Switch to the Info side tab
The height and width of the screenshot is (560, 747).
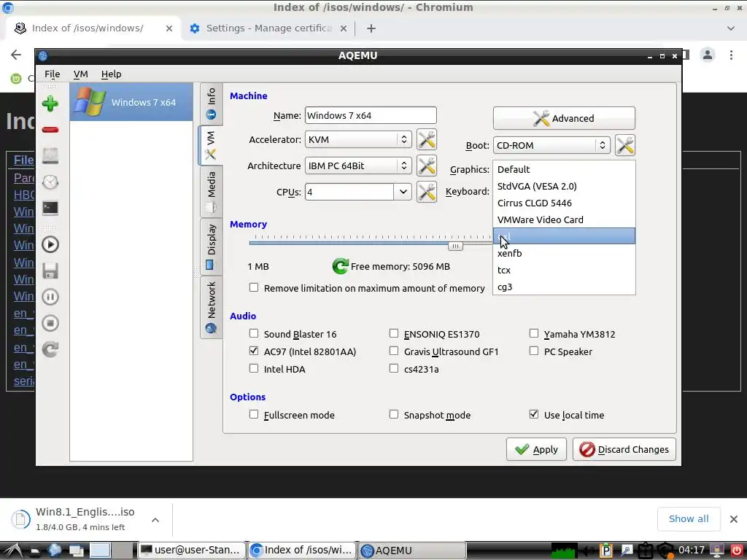tap(211, 104)
